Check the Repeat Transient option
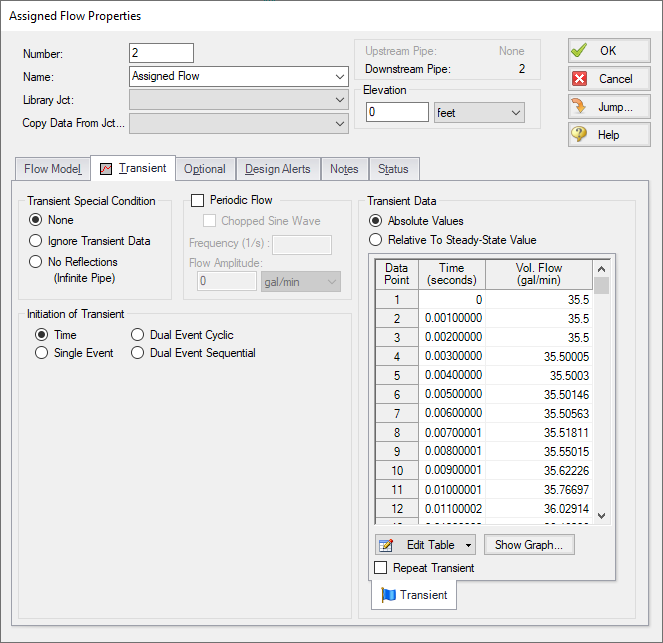 coord(381,568)
